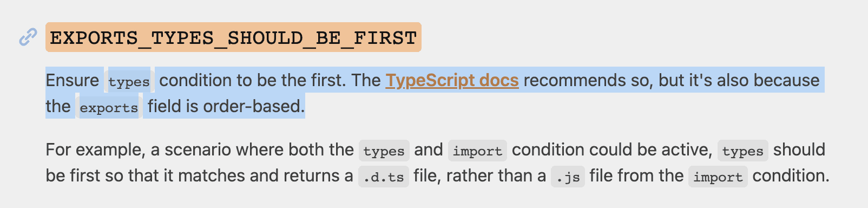
Task: Click the import code before the final 'condition.'
Action: point(718,177)
